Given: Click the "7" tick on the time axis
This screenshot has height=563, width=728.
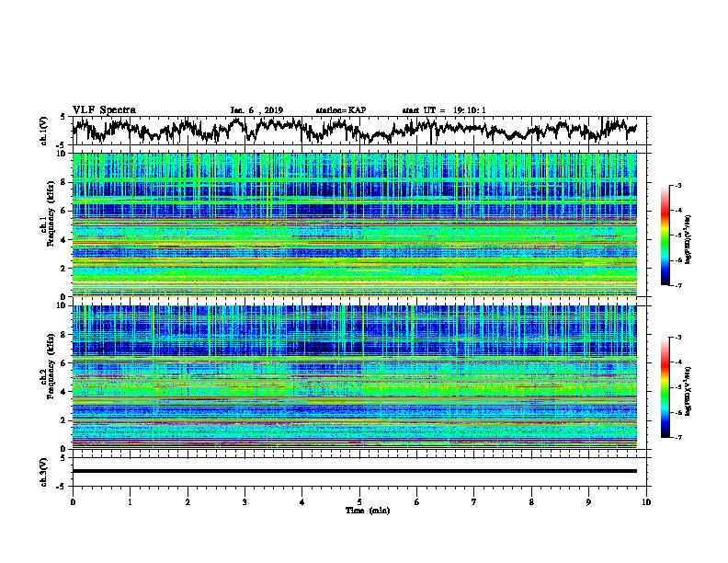Looking at the screenshot, I should 474,502.
